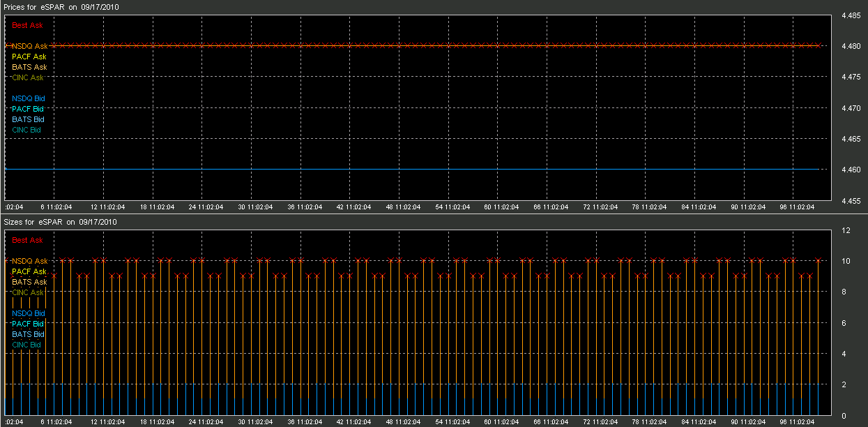Select 'BATS Bid' legend in Prices chart

tap(28, 119)
